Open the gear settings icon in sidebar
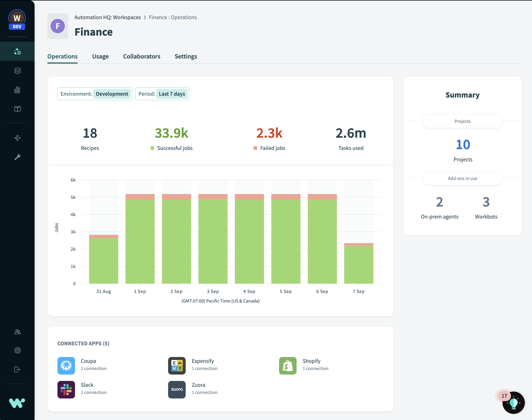Screen dimensions: 532x420 tap(17, 350)
